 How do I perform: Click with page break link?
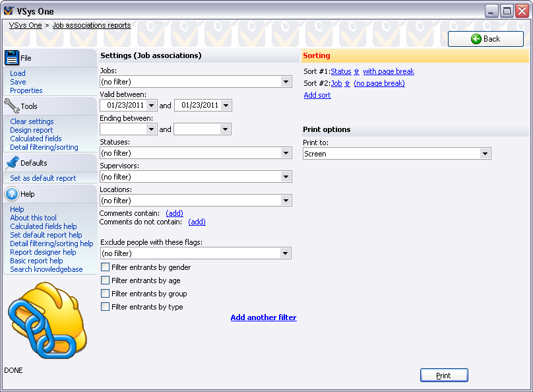389,71
